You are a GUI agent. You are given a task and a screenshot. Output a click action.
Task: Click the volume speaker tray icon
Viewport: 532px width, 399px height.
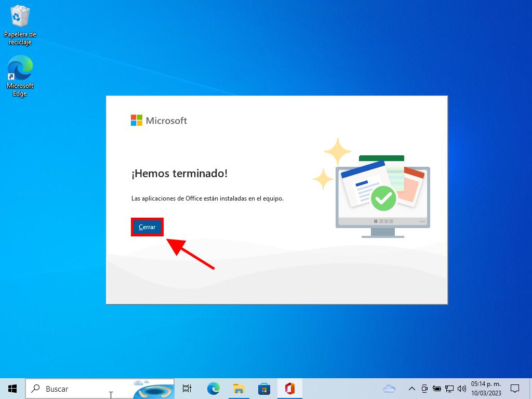pos(461,389)
